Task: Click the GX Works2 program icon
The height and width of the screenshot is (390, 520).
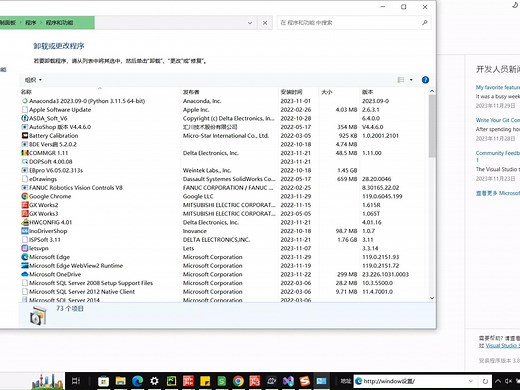Action: (x=25, y=205)
